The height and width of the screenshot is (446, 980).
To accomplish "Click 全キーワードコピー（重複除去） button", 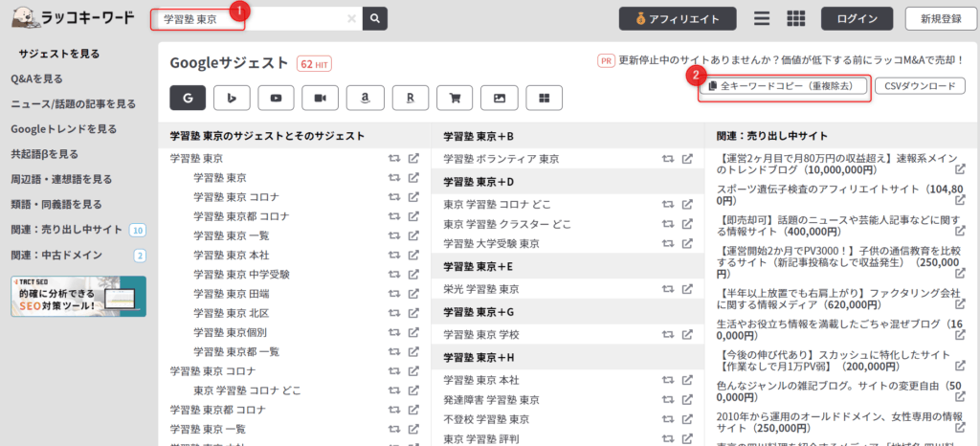I will 785,86.
